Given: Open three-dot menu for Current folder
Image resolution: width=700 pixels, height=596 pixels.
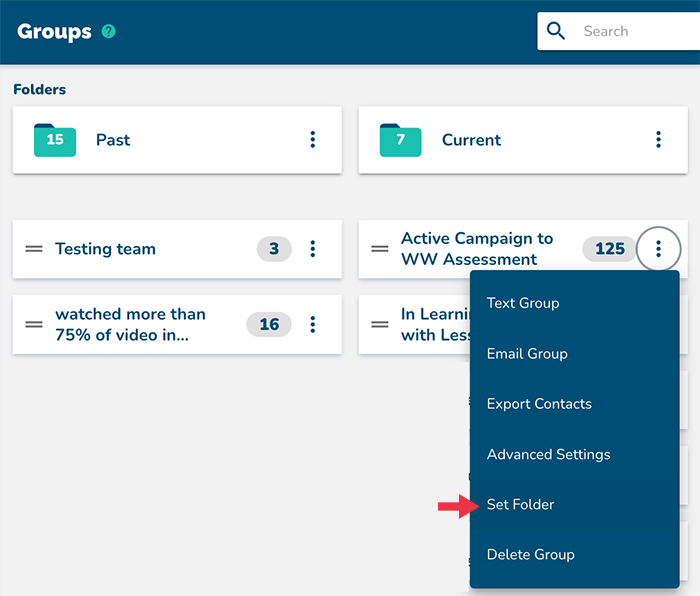Looking at the screenshot, I should pyautogui.click(x=658, y=140).
